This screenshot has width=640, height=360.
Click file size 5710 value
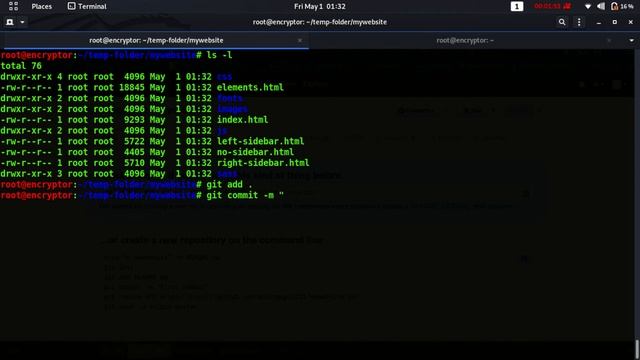[134, 163]
